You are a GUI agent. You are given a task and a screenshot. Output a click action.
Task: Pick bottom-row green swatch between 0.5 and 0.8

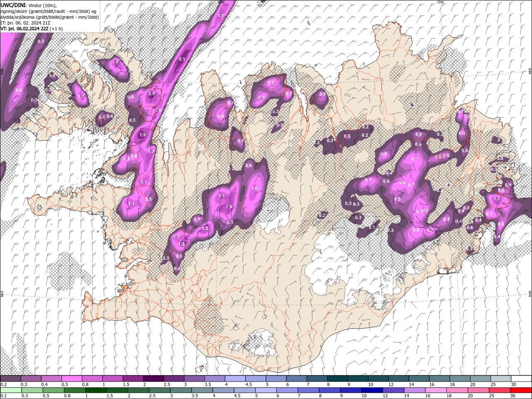54,390
